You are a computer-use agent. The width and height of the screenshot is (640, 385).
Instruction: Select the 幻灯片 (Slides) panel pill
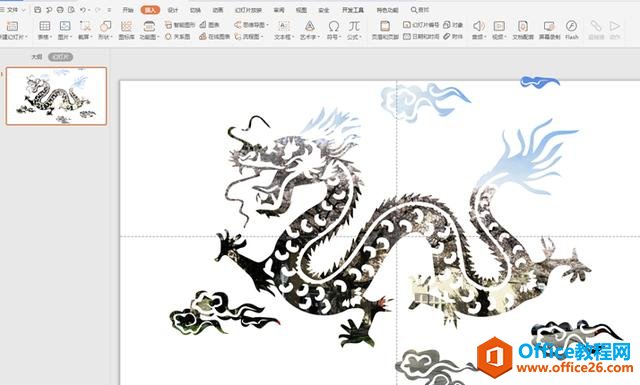(60, 57)
